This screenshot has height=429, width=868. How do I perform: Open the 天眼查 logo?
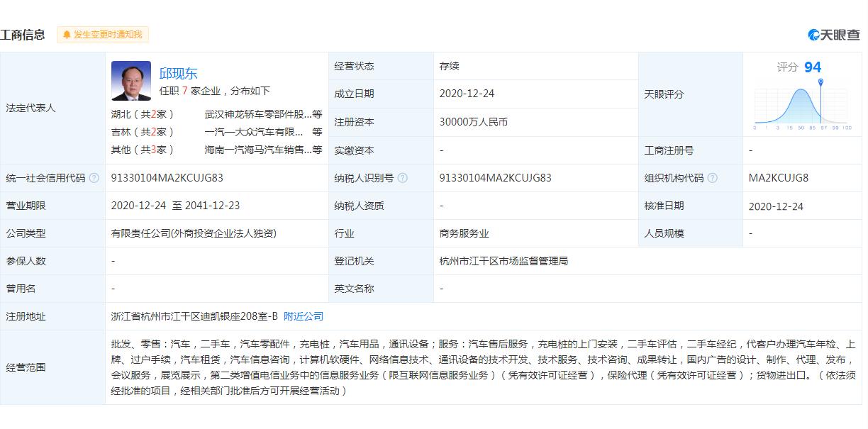click(834, 35)
